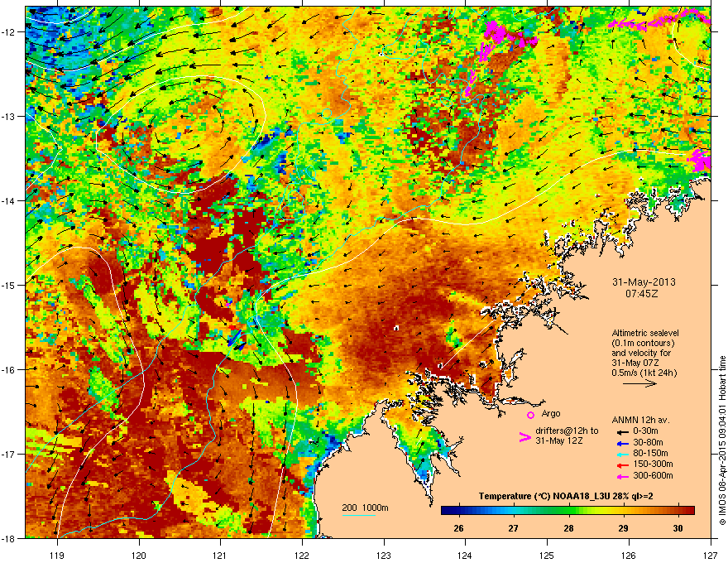728x563 pixels.
Task: Click the colorbar tick label '30'
Action: tap(678, 528)
